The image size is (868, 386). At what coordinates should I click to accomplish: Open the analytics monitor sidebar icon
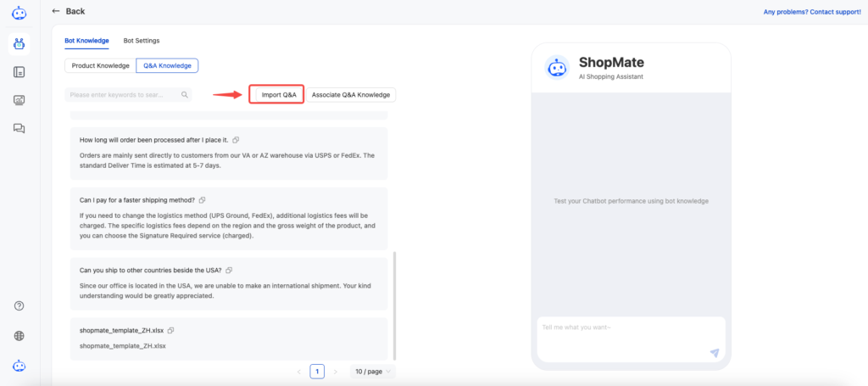(19, 100)
